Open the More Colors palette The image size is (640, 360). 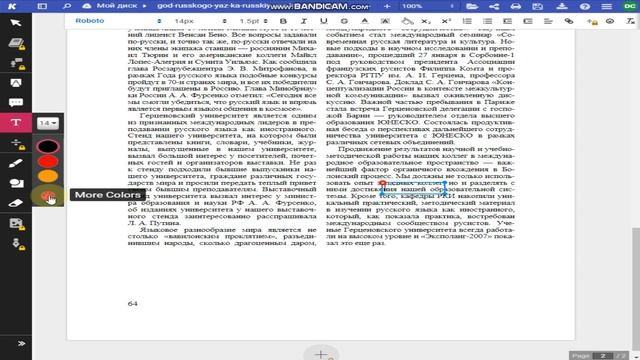pyautogui.click(x=48, y=196)
